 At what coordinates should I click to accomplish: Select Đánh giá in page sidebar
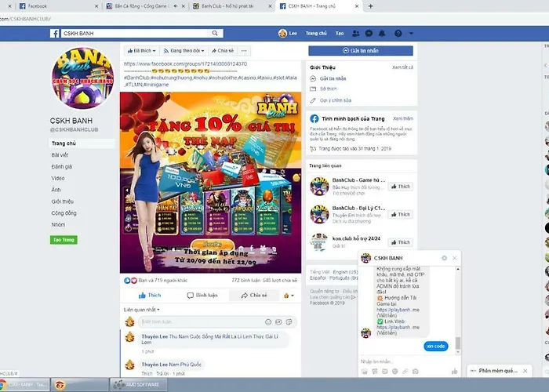click(x=62, y=166)
